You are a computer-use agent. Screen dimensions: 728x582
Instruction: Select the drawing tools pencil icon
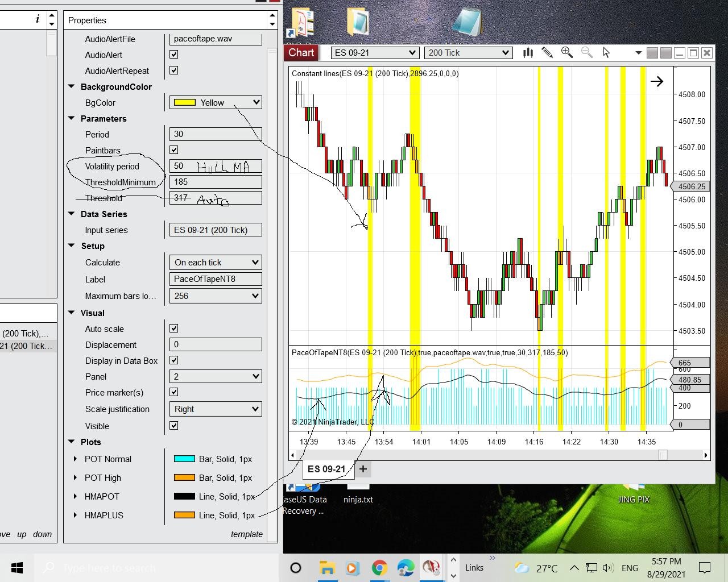click(x=547, y=53)
